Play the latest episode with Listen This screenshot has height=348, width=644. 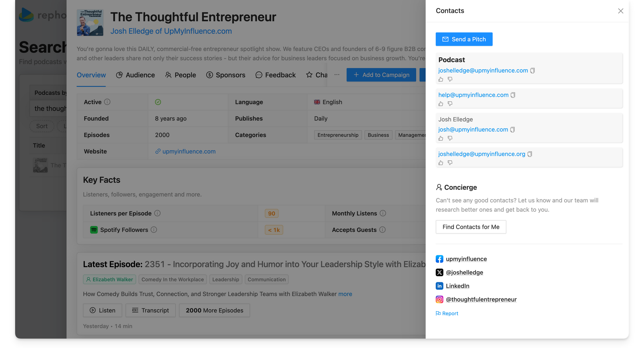[102, 310]
